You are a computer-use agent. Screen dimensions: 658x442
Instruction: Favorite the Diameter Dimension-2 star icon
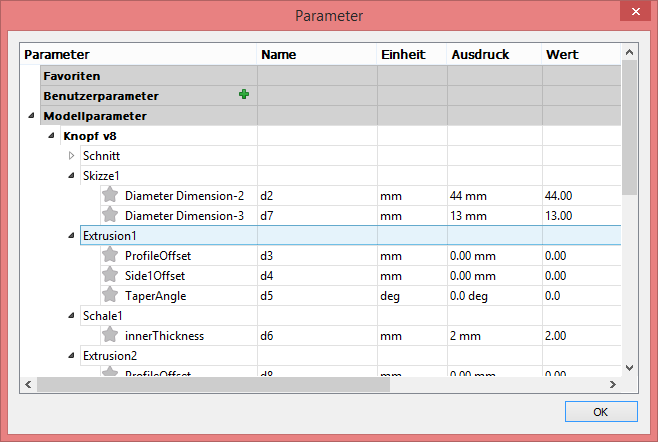click(x=111, y=195)
